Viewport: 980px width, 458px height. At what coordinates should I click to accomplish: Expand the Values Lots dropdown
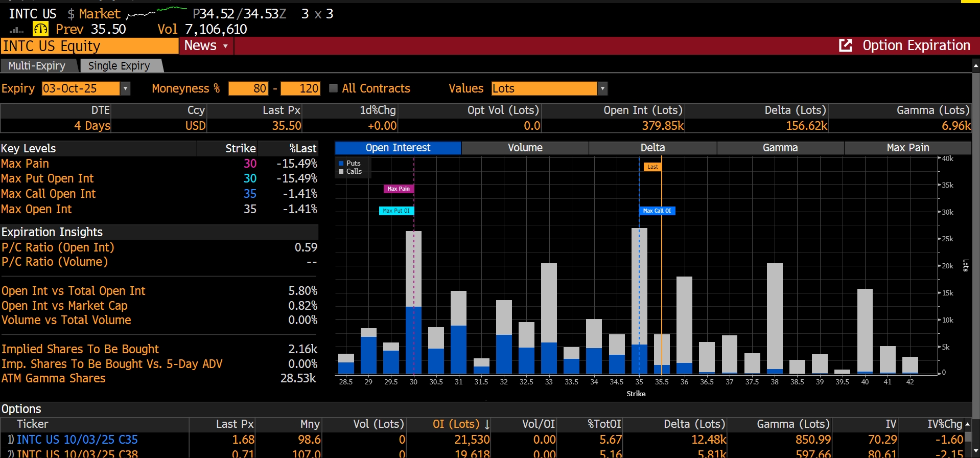coord(602,88)
